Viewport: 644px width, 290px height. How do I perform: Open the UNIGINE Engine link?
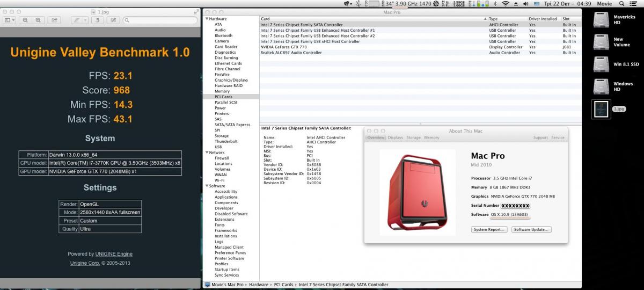114,253
